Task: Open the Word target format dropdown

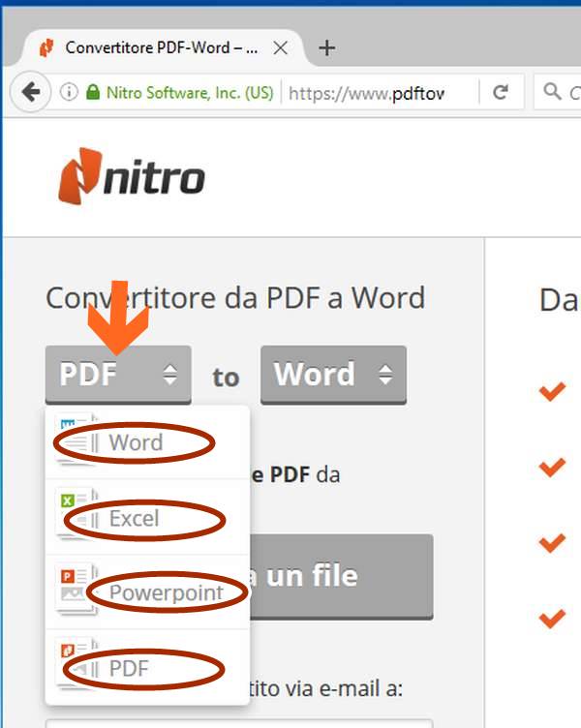Action: [333, 375]
